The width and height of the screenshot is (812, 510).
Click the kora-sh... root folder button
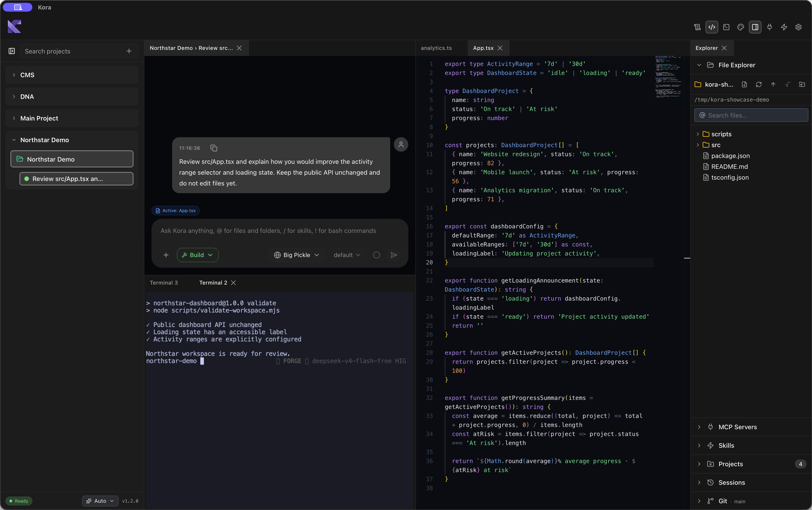click(x=714, y=84)
